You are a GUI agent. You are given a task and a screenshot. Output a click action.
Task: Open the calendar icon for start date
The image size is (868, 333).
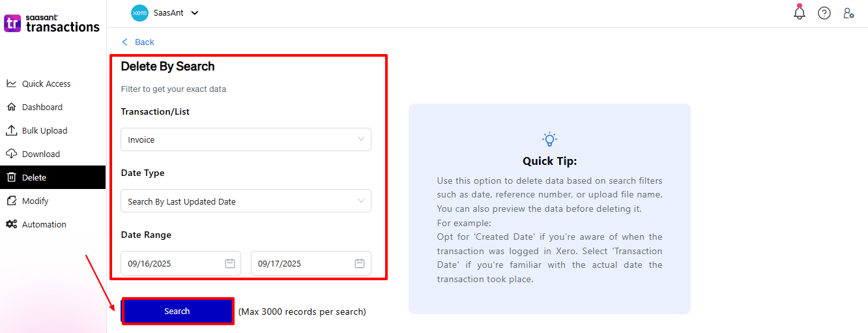(230, 263)
